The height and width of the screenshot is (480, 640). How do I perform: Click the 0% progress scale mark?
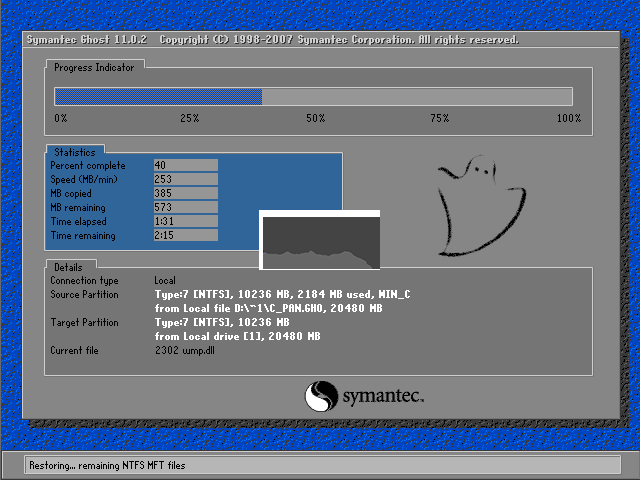click(x=60, y=118)
